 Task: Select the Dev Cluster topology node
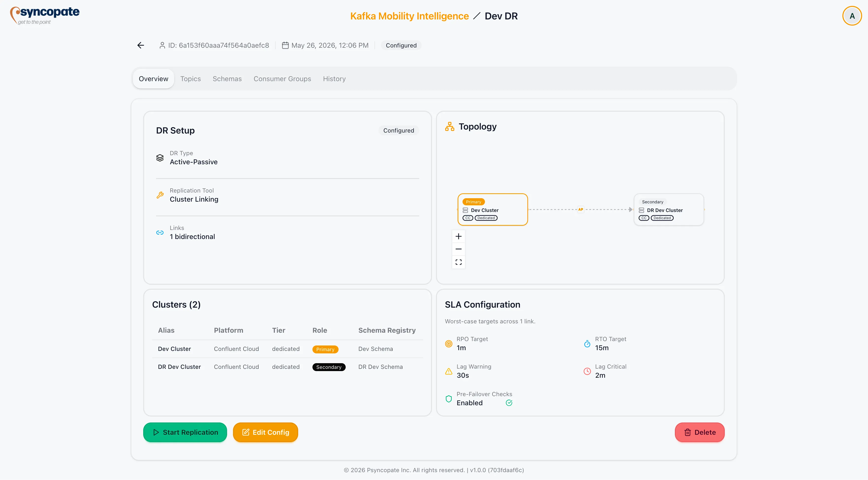[x=493, y=210]
